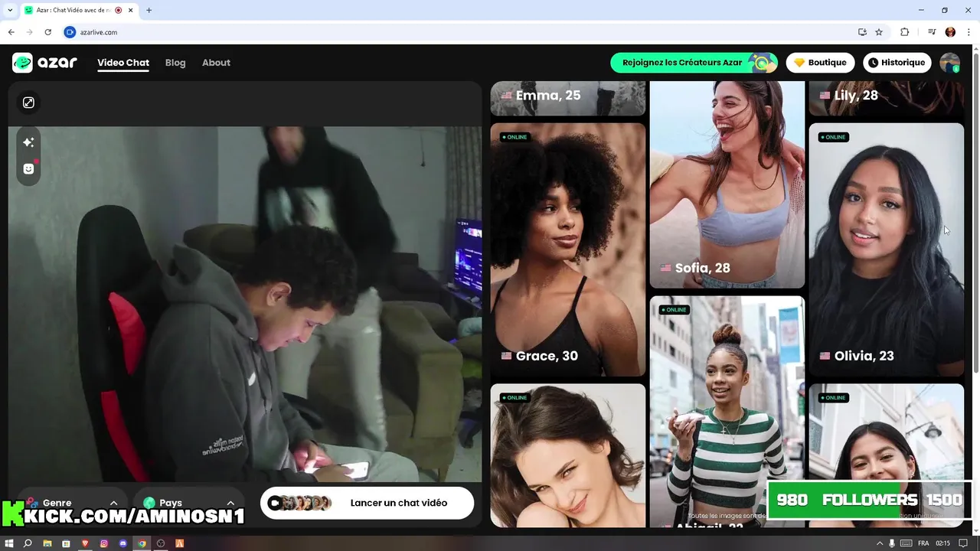Open the sparkle effects tool

click(x=28, y=142)
